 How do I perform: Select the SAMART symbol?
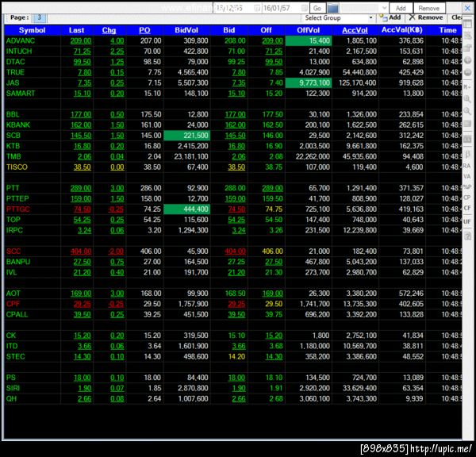pyautogui.click(x=21, y=93)
